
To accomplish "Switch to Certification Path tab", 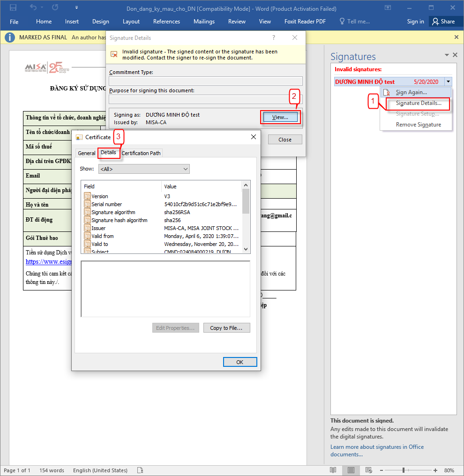I will point(141,153).
